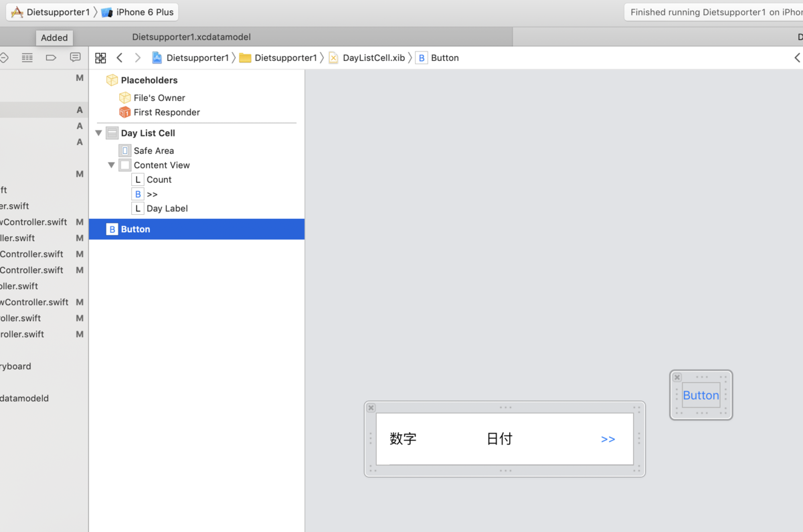Select File's Owner placeholder
The width and height of the screenshot is (803, 532).
pyautogui.click(x=159, y=98)
